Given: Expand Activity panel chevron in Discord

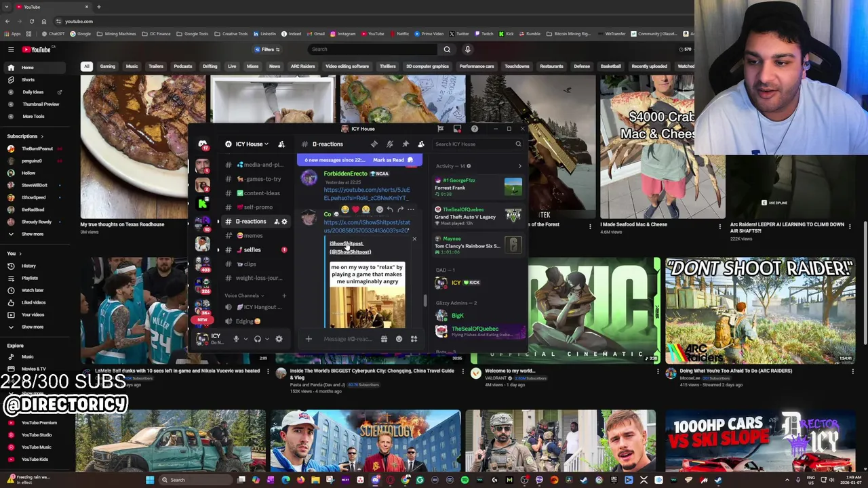Looking at the screenshot, I should click(x=520, y=166).
